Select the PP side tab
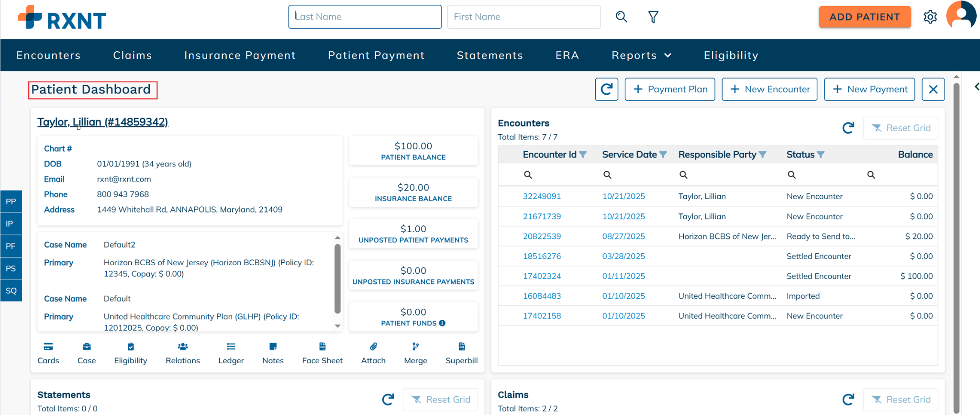 (11, 202)
